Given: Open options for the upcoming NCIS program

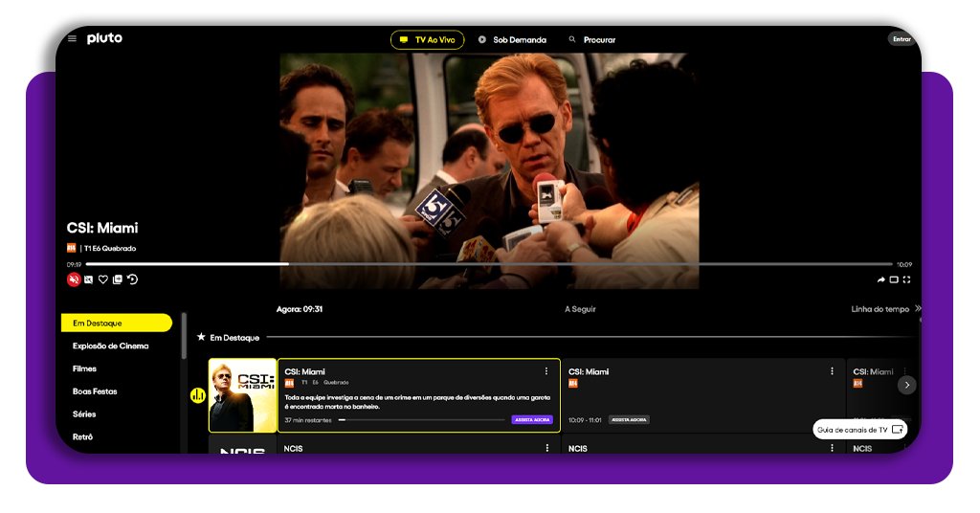Looking at the screenshot, I should (832, 447).
